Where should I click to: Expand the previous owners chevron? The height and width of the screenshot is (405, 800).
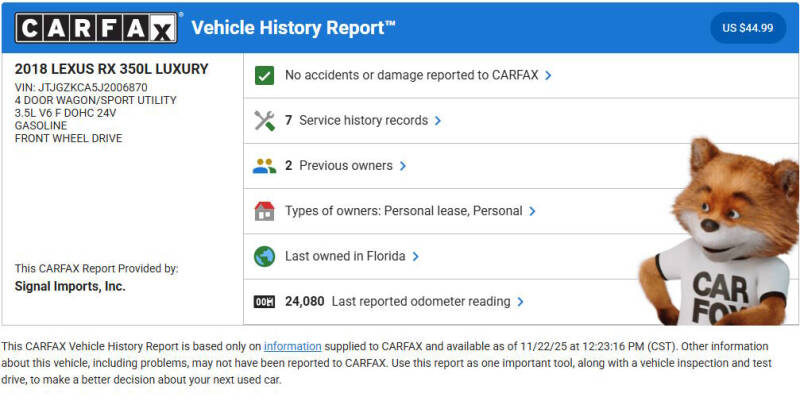click(403, 166)
